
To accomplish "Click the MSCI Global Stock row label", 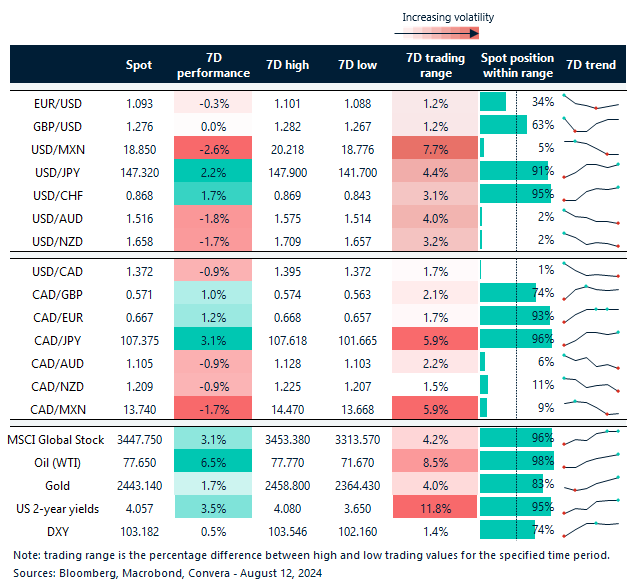I will tap(54, 437).
